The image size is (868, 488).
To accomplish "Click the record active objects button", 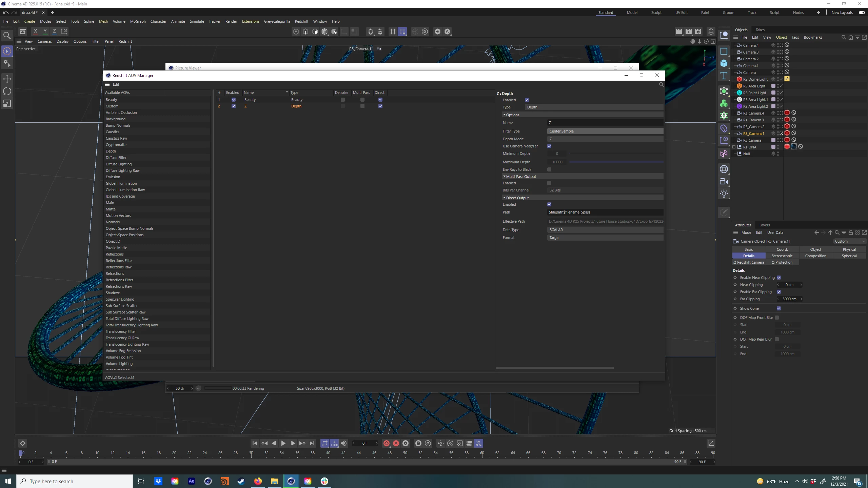I will [x=386, y=443].
